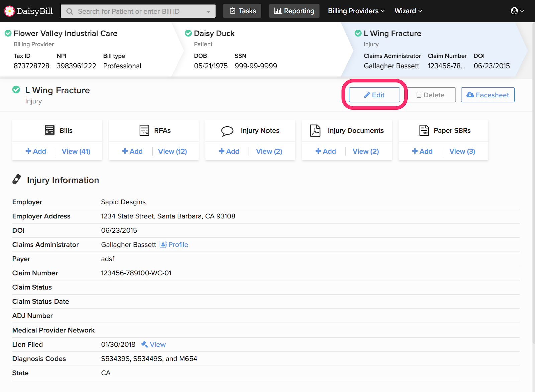The width and height of the screenshot is (535, 392).
Task: Click the Paper SBRs document icon
Action: point(424,130)
